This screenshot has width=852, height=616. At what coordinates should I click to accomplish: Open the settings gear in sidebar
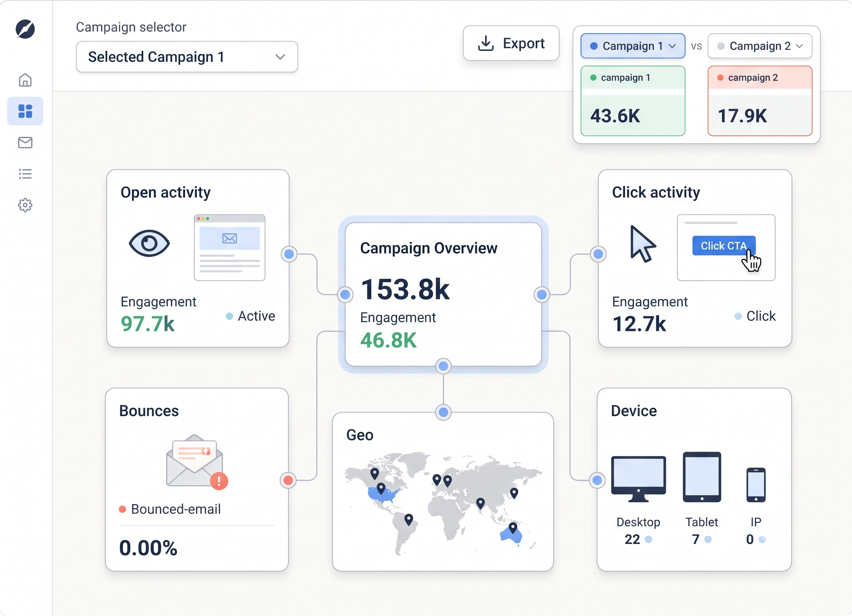pyautogui.click(x=25, y=205)
